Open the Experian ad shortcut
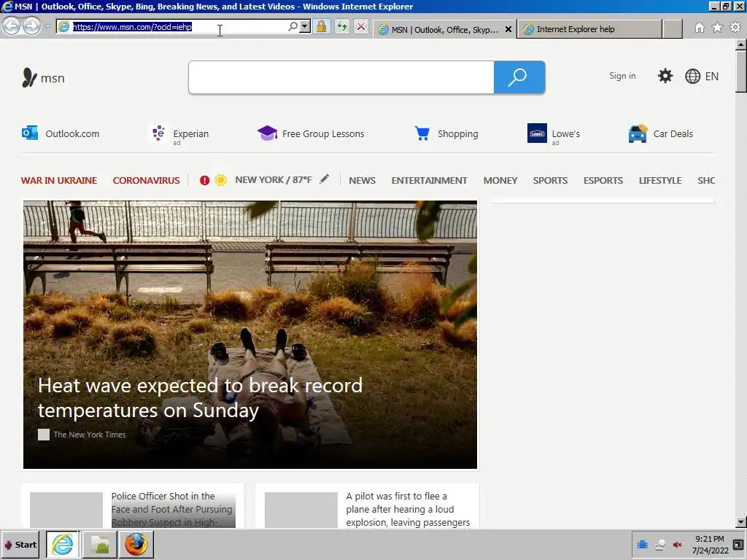 (x=179, y=134)
